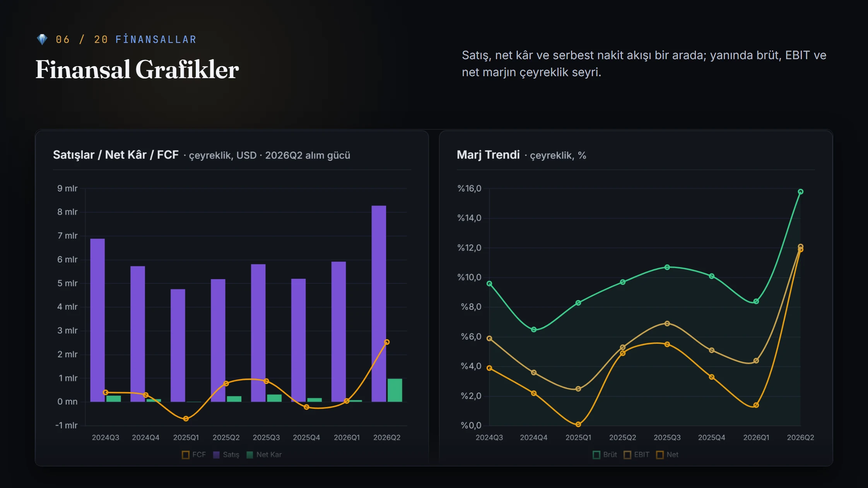Click the 2026Q2 green Net Kar bar

tap(395, 390)
